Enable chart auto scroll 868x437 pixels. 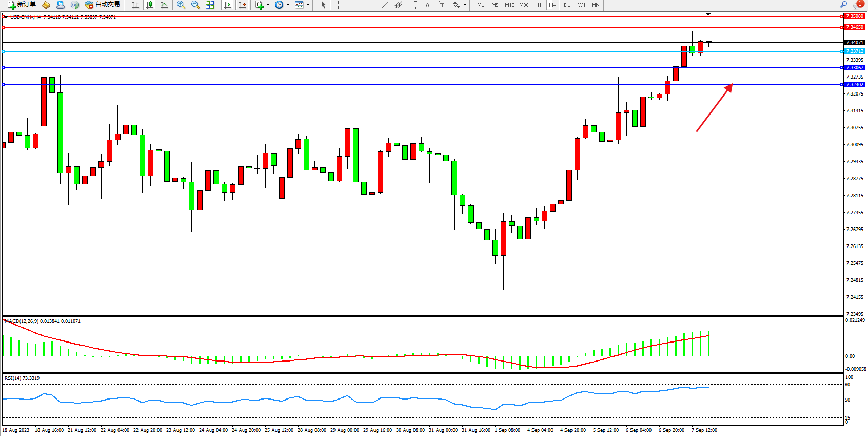click(x=228, y=5)
